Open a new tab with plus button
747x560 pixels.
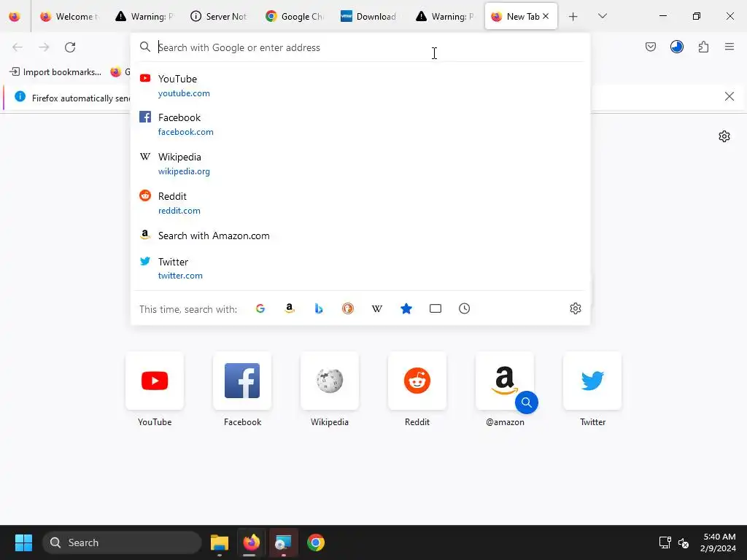[x=573, y=17]
